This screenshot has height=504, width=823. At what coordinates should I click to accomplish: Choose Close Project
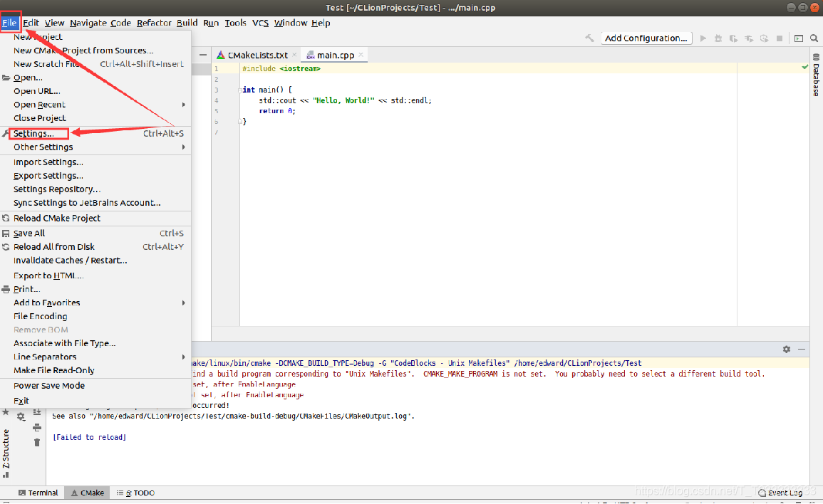pos(95,119)
